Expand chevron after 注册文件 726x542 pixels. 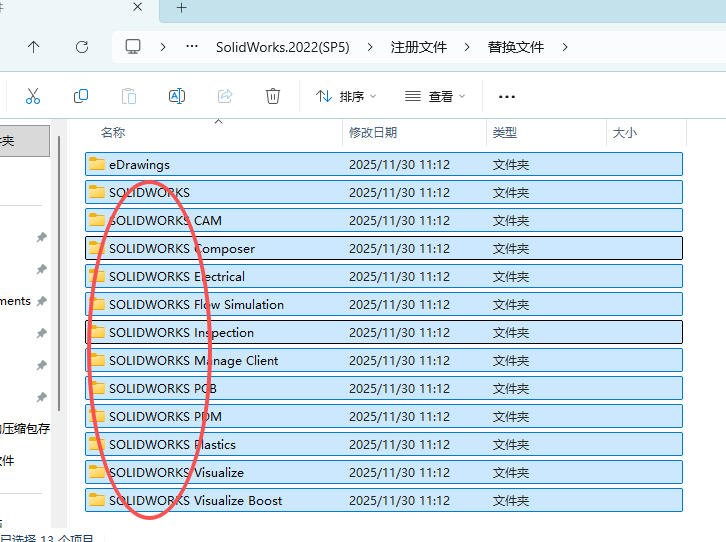tap(467, 47)
